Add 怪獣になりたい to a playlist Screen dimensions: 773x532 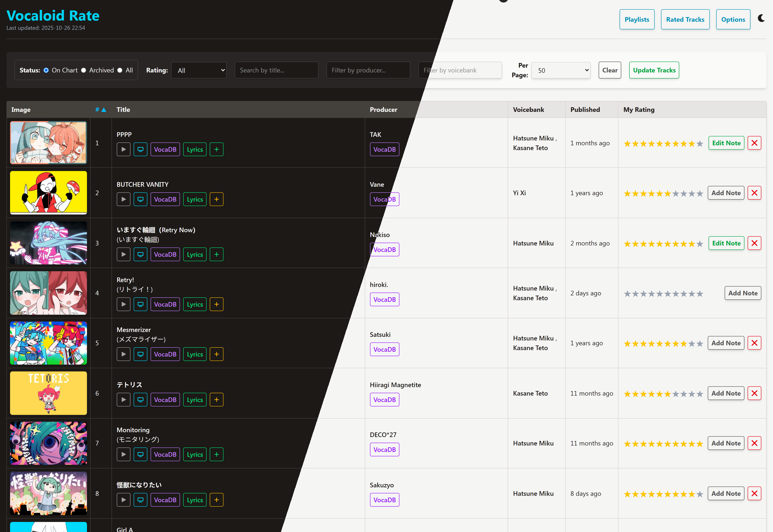(x=216, y=500)
